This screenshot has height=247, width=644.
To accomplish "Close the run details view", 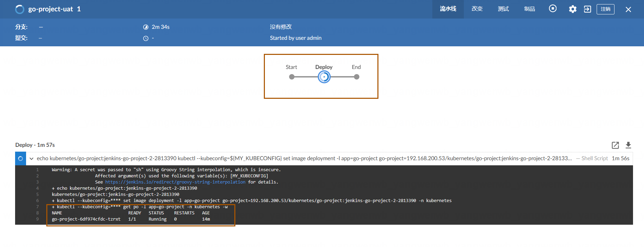I will [628, 10].
